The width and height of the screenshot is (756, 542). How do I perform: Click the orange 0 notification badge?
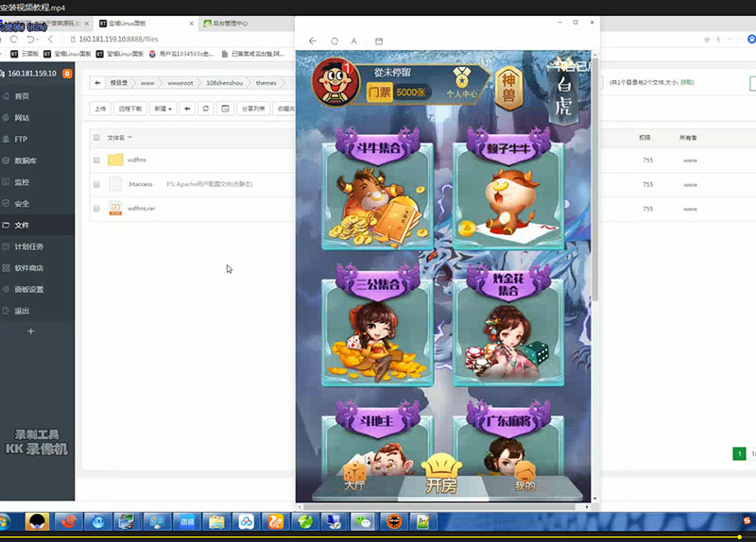point(67,74)
